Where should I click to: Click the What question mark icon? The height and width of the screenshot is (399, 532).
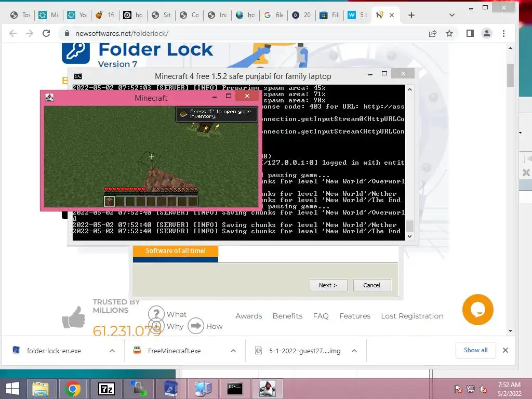[156, 313]
